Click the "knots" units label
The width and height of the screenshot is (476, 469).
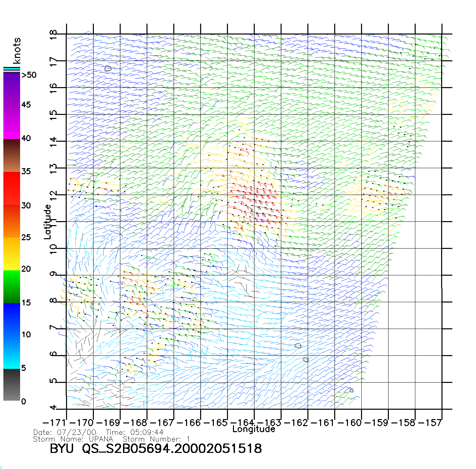pos(17,51)
